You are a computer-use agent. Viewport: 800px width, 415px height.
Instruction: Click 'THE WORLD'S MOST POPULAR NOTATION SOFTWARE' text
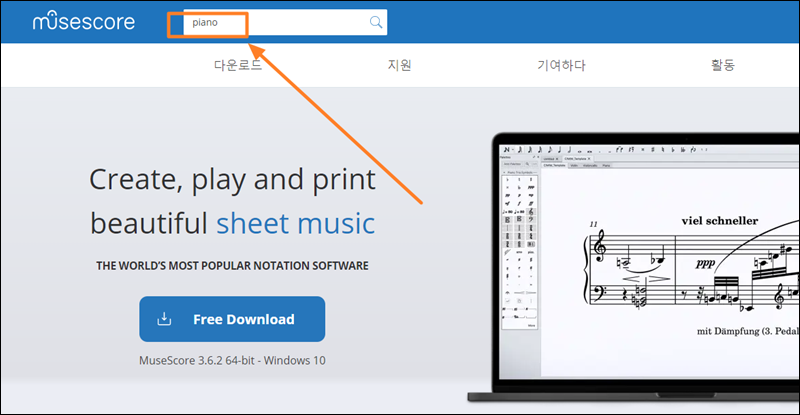coord(232,265)
